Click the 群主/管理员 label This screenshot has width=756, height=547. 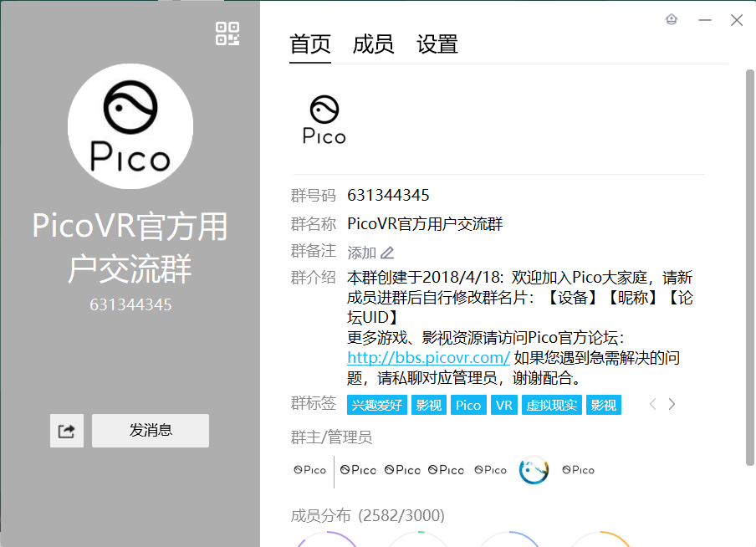331,437
